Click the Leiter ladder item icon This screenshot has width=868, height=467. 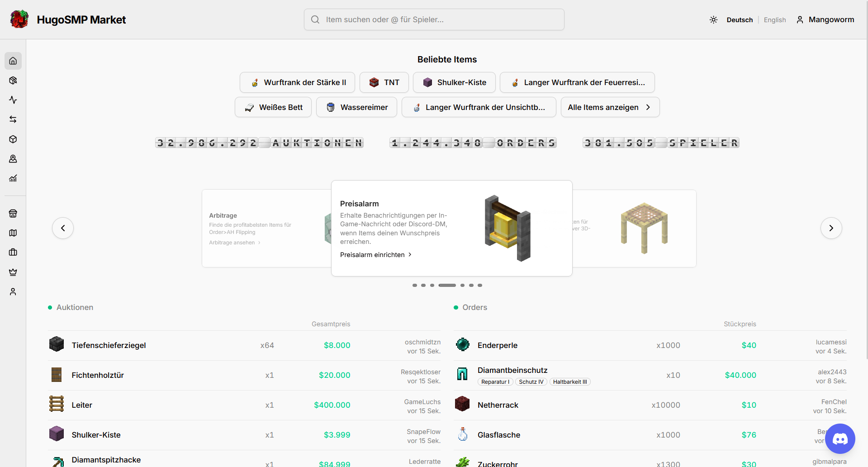[x=57, y=404]
